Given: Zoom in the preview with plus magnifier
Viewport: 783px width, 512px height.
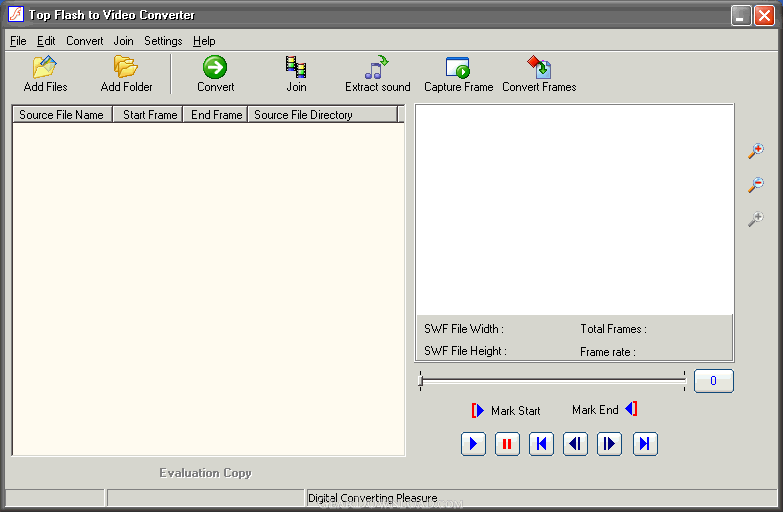Looking at the screenshot, I should point(756,151).
